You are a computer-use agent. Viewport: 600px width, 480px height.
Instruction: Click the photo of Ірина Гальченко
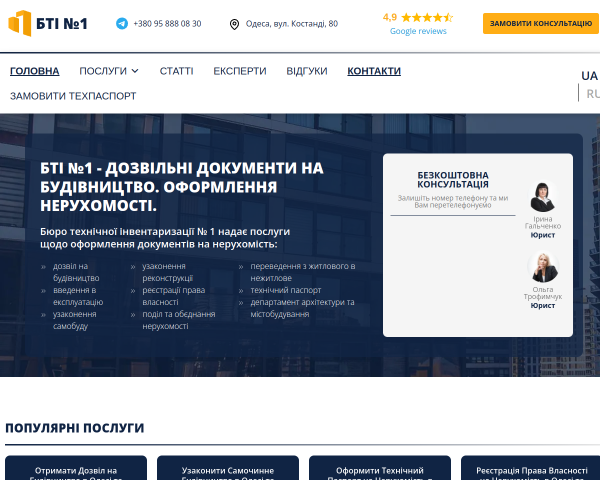coord(543,196)
